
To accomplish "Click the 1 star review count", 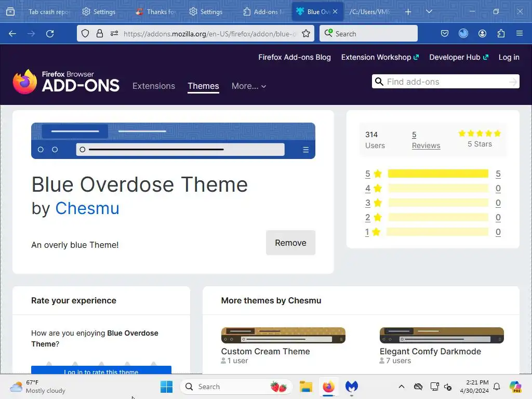I will [498, 232].
